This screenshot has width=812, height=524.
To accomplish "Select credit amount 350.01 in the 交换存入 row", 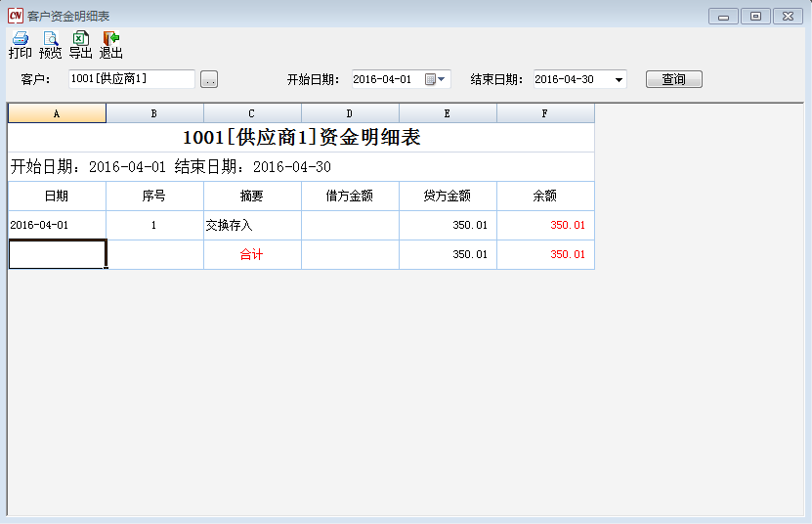I will tap(448, 225).
